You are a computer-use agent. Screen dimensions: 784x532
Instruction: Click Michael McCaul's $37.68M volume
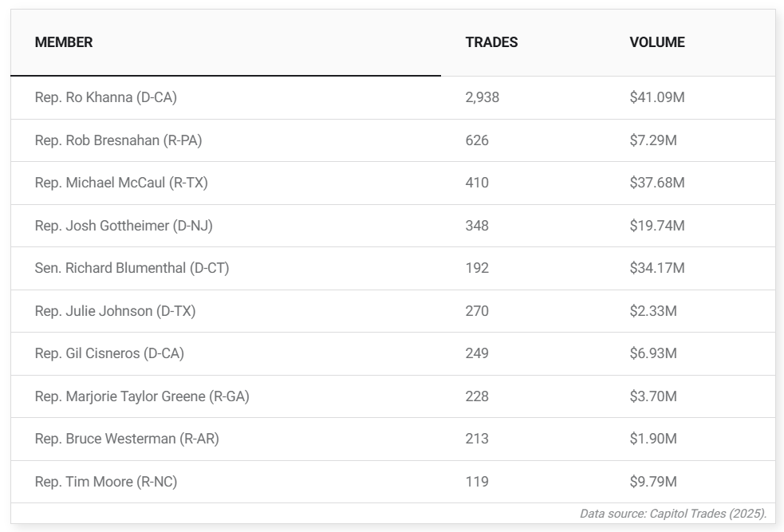click(x=656, y=183)
